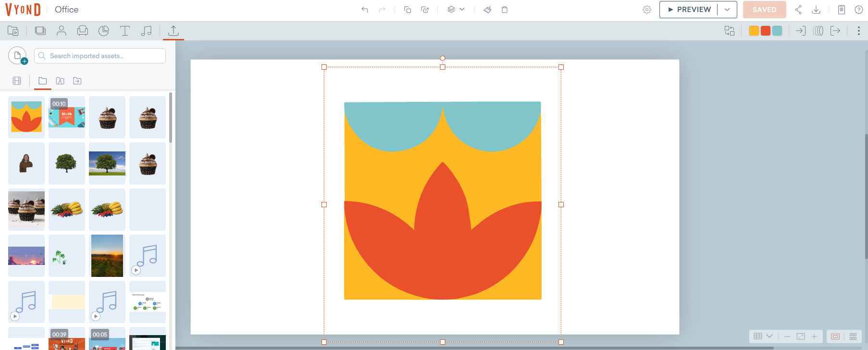Viewport: 868px width, 350px height.
Task: Copy the selected asset
Action: point(408,10)
